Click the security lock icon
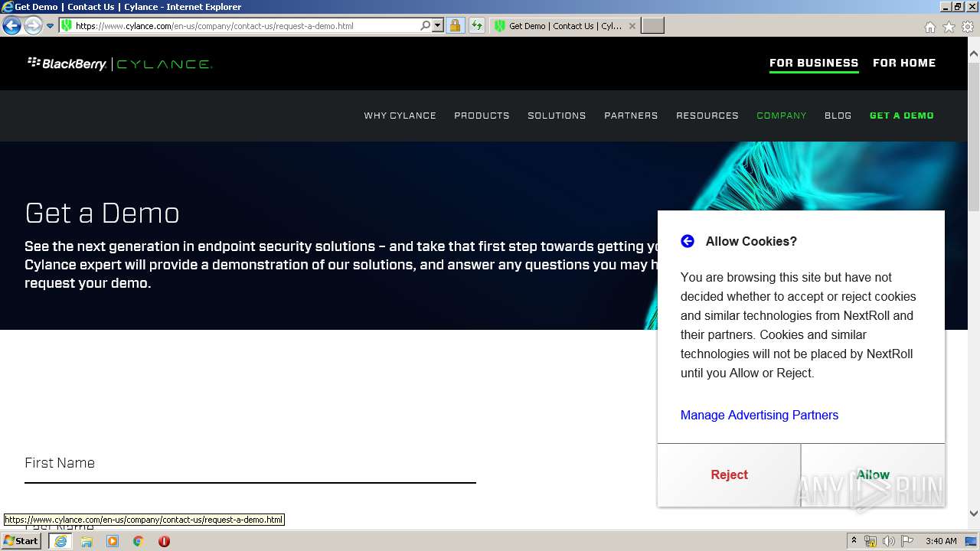 [x=455, y=25]
